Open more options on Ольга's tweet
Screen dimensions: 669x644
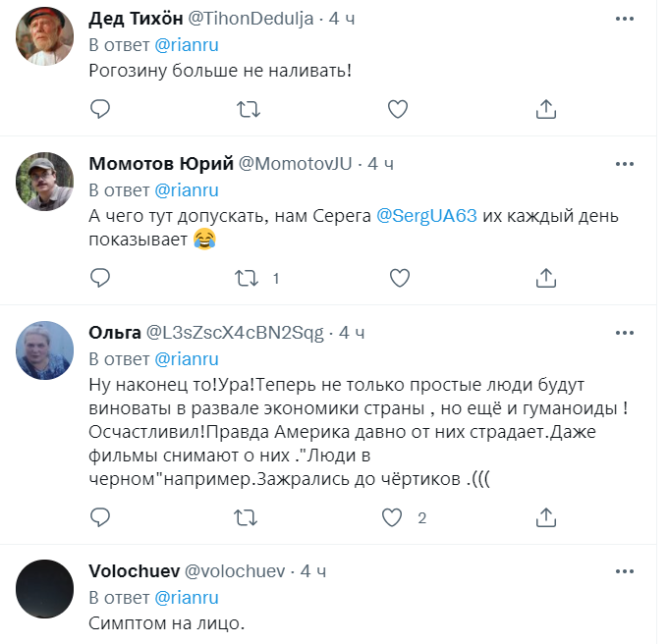624,333
